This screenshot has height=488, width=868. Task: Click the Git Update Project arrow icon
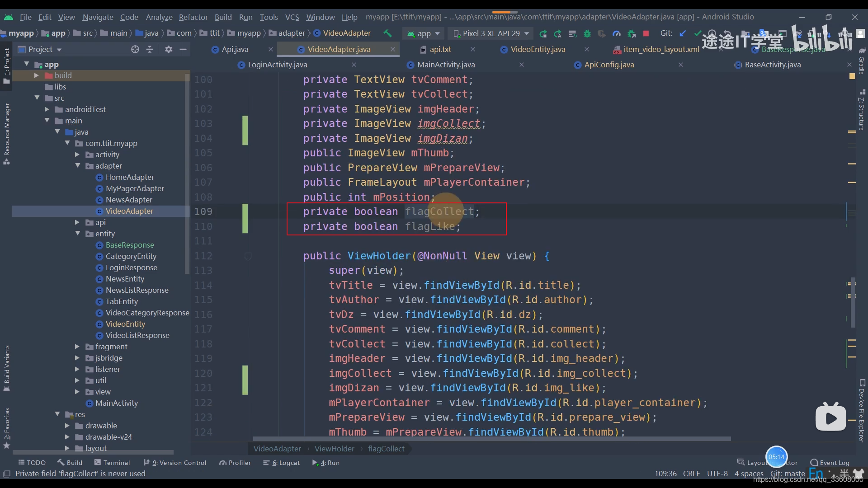[683, 33]
